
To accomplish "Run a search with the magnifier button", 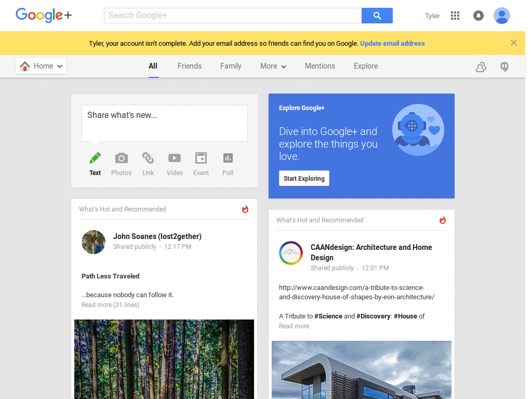I will (x=377, y=15).
